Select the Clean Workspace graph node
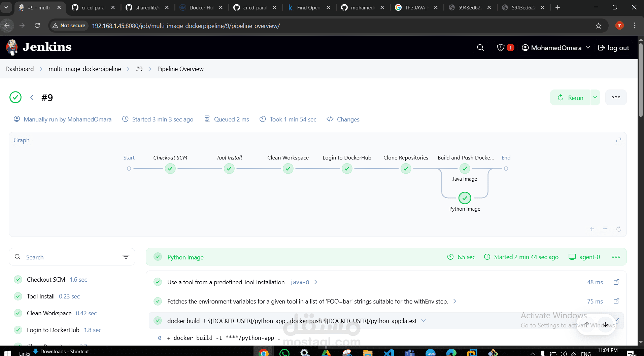The width and height of the screenshot is (644, 356). tap(288, 169)
